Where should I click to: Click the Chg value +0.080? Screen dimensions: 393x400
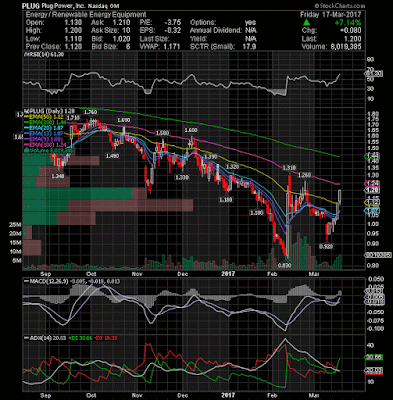pyautogui.click(x=350, y=31)
